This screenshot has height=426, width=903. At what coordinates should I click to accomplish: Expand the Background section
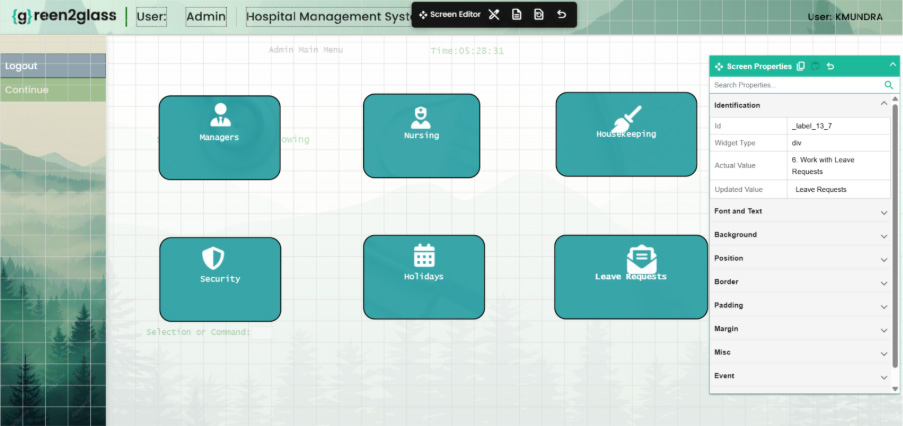click(x=884, y=236)
